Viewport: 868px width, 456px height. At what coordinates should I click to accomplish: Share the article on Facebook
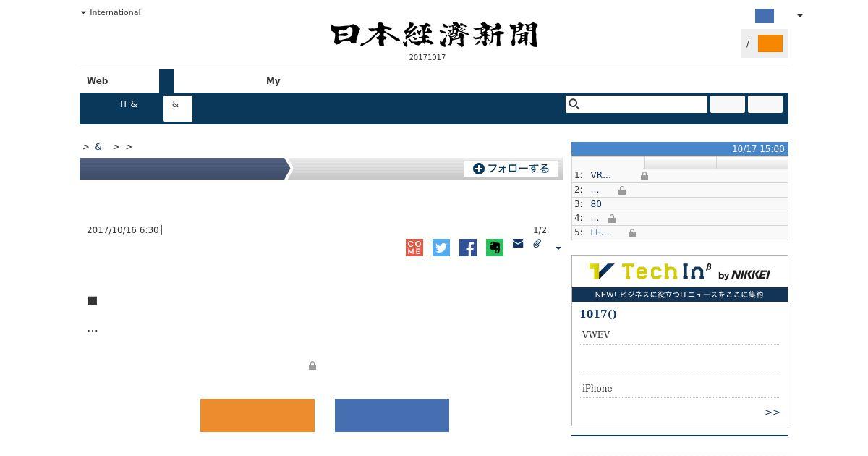[468, 248]
